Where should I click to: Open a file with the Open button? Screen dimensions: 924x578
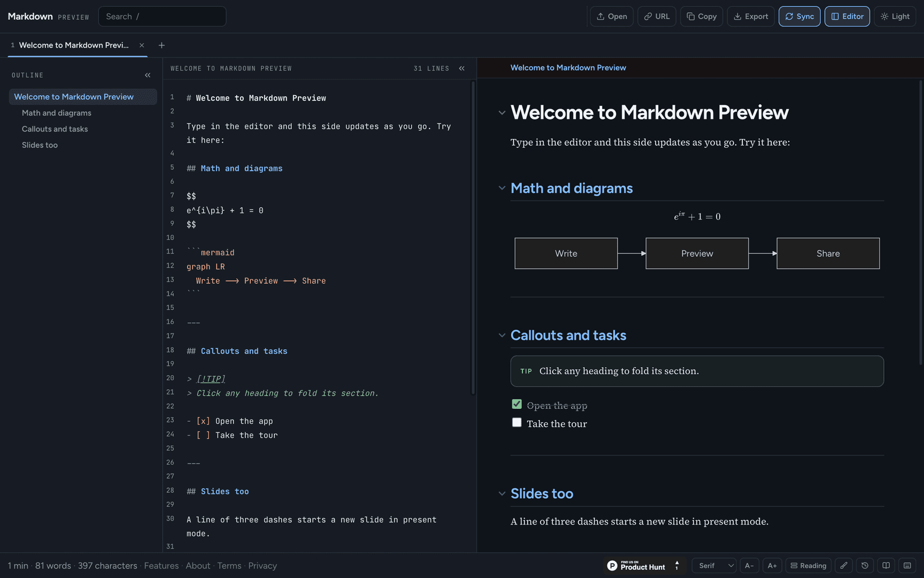tap(612, 17)
